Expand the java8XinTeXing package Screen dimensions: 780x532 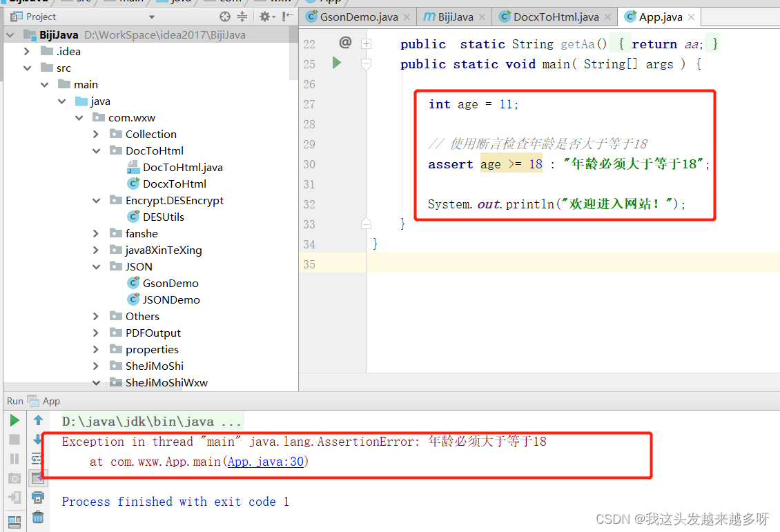tap(96, 250)
